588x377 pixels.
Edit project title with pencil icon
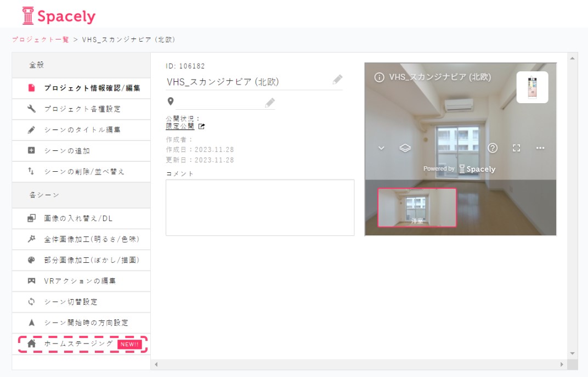pyautogui.click(x=337, y=80)
